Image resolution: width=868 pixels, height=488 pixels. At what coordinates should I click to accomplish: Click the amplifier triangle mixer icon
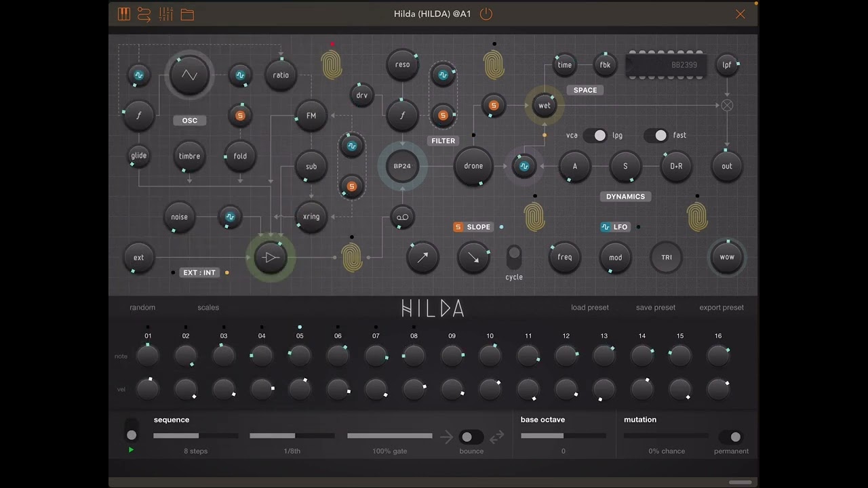271,258
